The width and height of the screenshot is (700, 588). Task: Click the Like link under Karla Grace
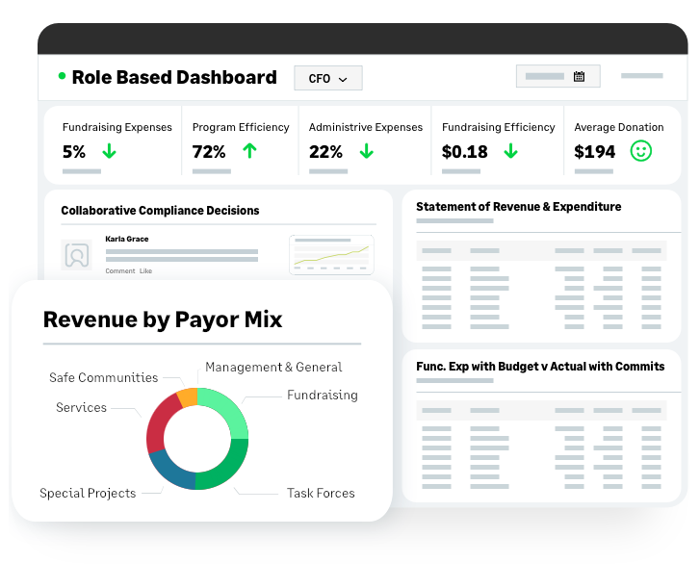[x=145, y=270]
